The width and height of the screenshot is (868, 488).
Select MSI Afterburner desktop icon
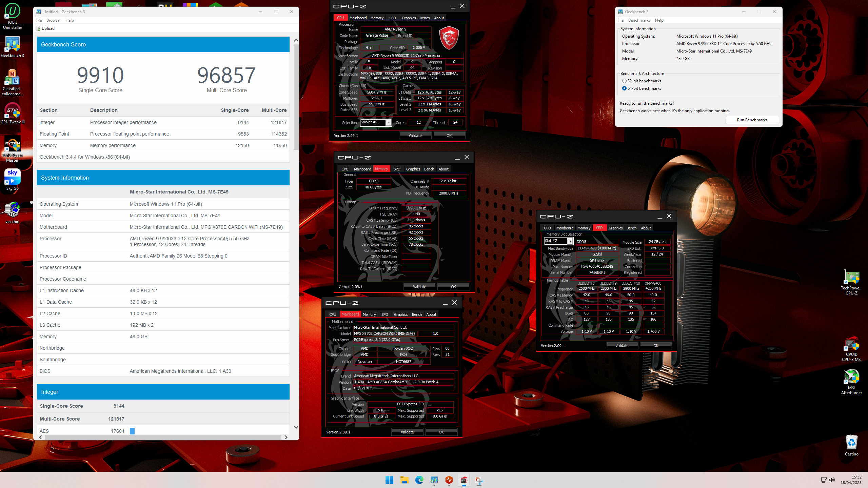point(851,382)
